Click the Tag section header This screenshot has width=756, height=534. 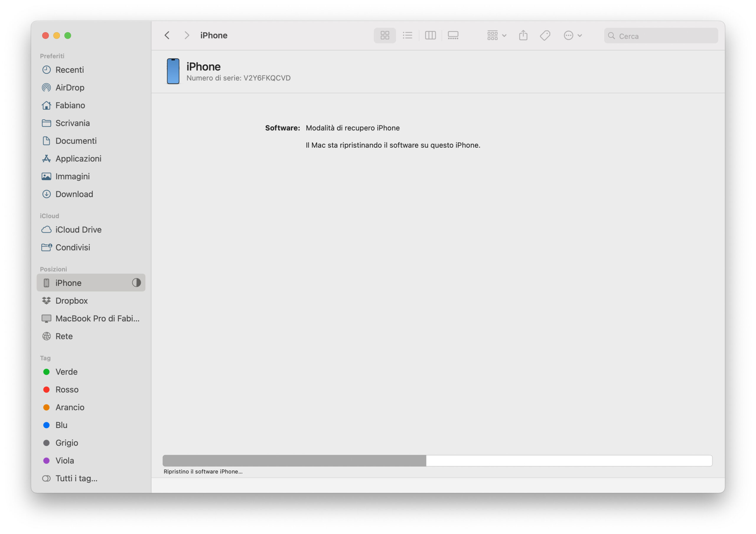(x=45, y=358)
